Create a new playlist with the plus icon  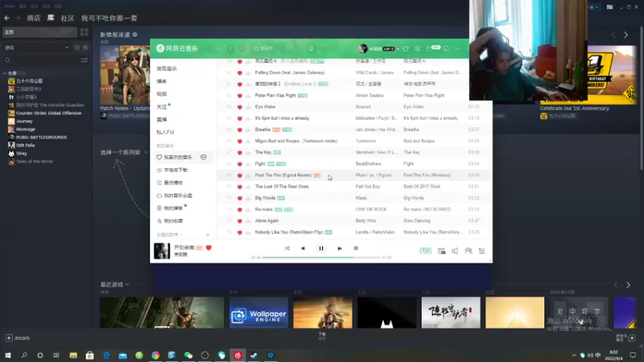click(x=208, y=235)
